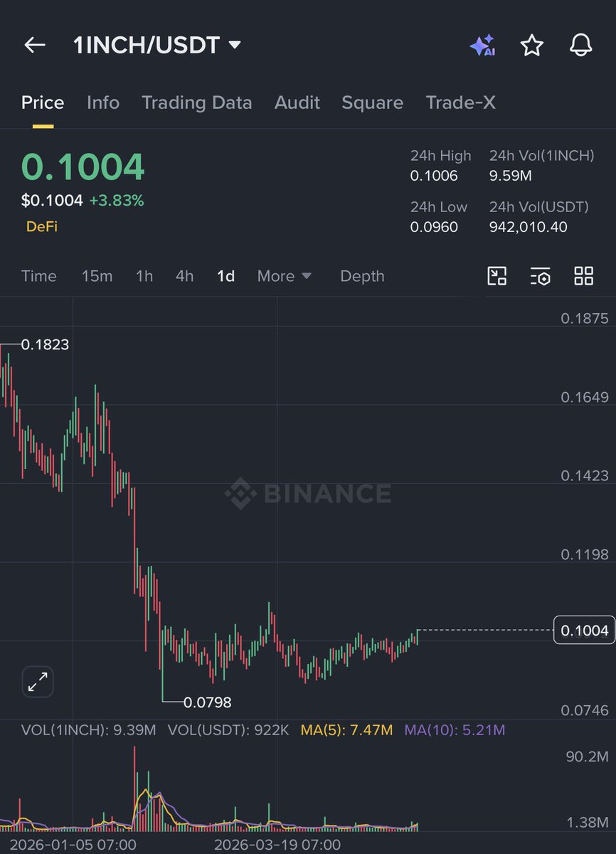The height and width of the screenshot is (854, 616).
Task: Add 1INCH/USDT to favorites with the star icon
Action: 531,46
